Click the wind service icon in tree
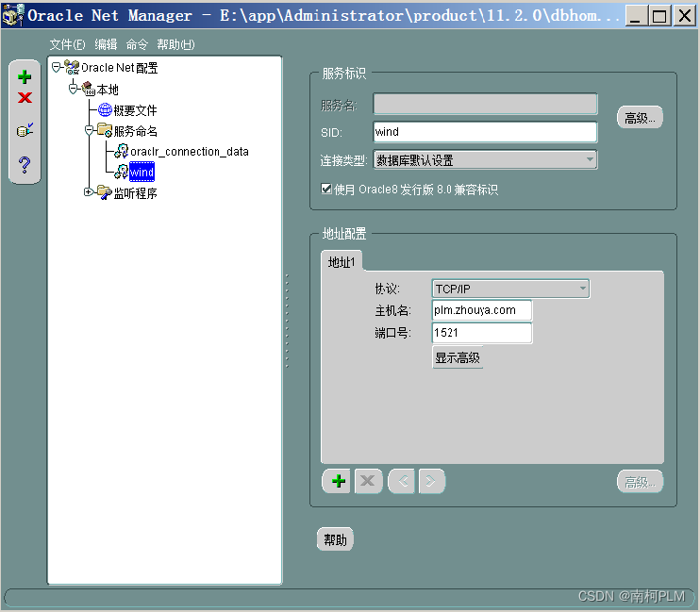Viewport: 700px width, 612px height. click(x=122, y=172)
